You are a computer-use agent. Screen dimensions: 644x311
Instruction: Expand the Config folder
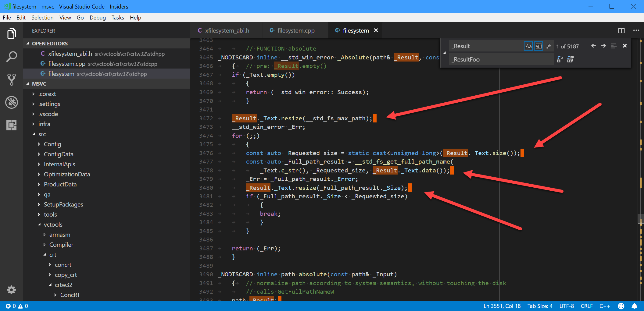point(39,144)
